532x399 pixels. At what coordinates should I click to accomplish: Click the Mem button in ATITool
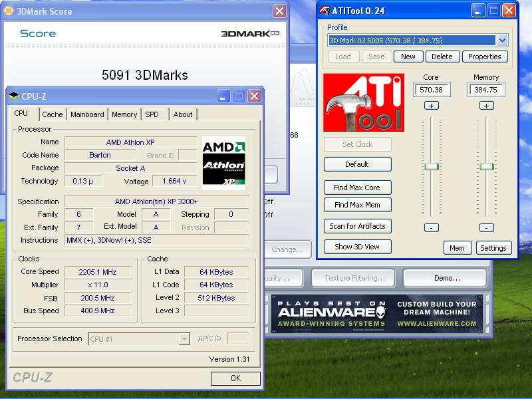pos(458,248)
